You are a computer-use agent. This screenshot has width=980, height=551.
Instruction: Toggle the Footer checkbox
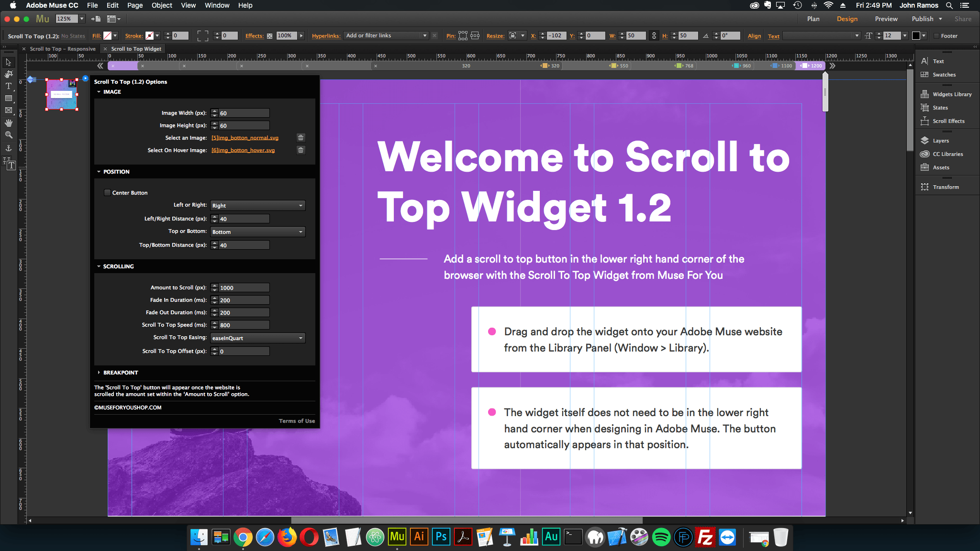[936, 36]
